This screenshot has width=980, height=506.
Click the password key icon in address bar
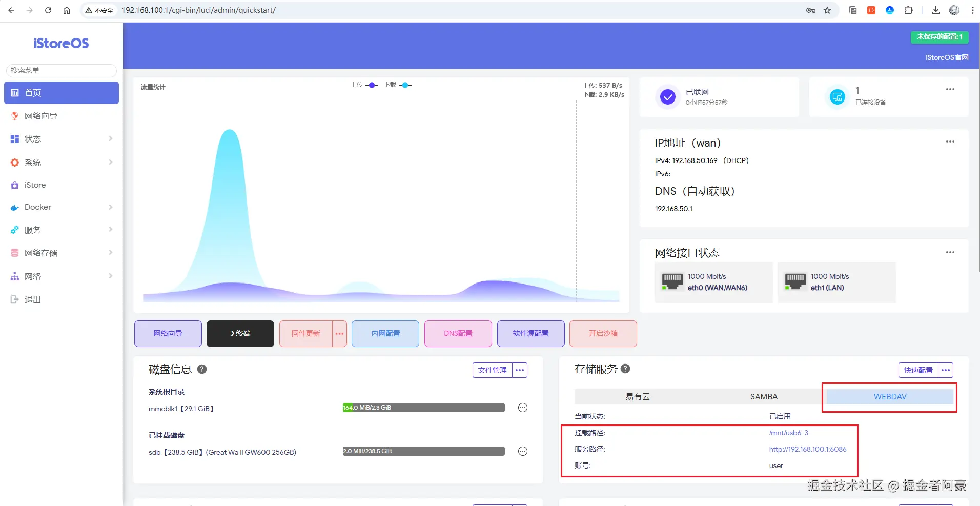pos(811,10)
